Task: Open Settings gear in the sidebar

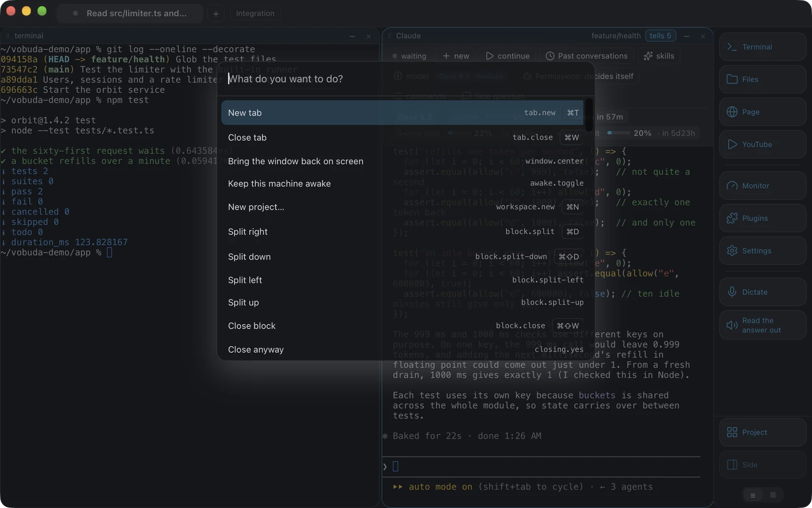Action: (762, 251)
